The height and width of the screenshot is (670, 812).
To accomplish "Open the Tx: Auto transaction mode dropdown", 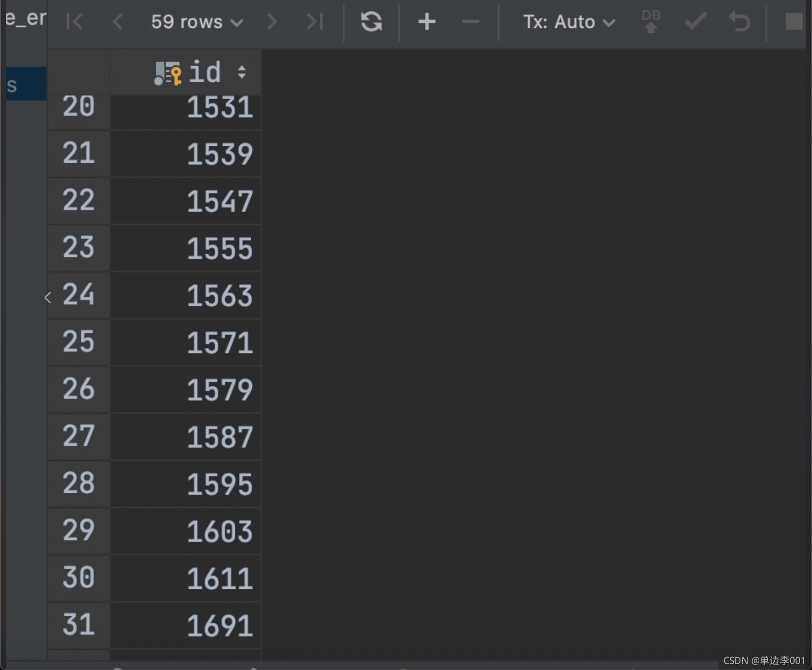I will 569,22.
